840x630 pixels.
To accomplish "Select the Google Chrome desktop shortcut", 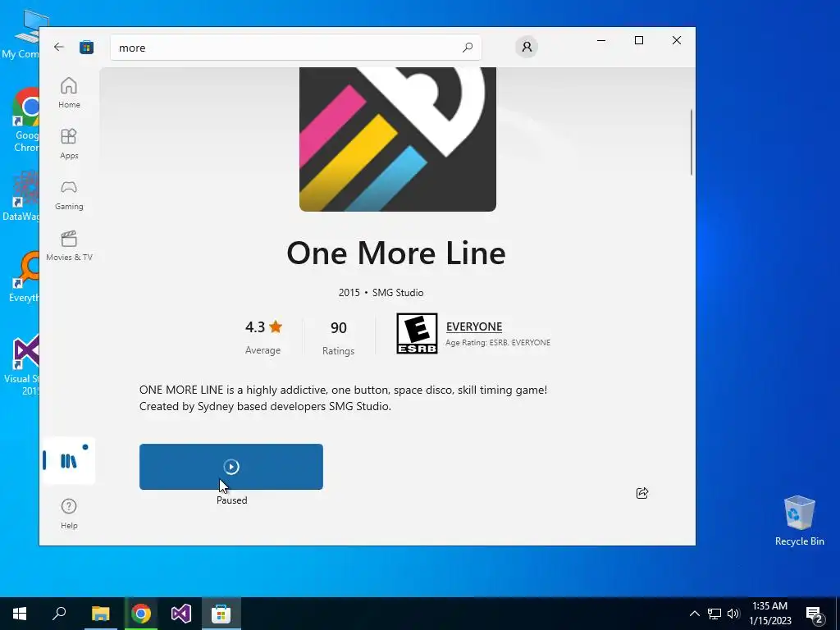I will point(25,120).
